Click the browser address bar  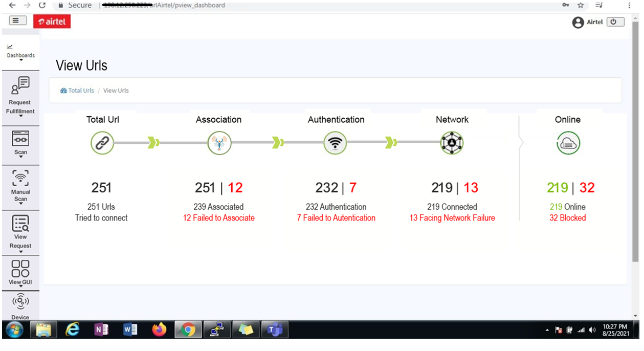pos(307,5)
